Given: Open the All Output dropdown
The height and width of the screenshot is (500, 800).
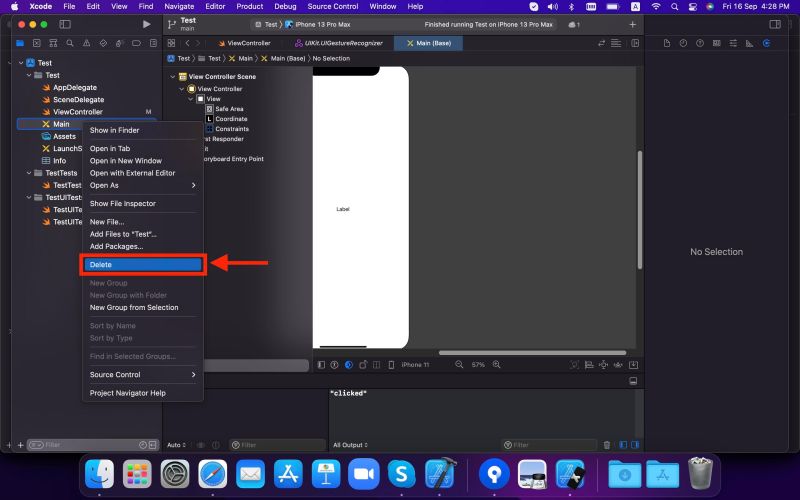Looking at the screenshot, I should (x=349, y=445).
